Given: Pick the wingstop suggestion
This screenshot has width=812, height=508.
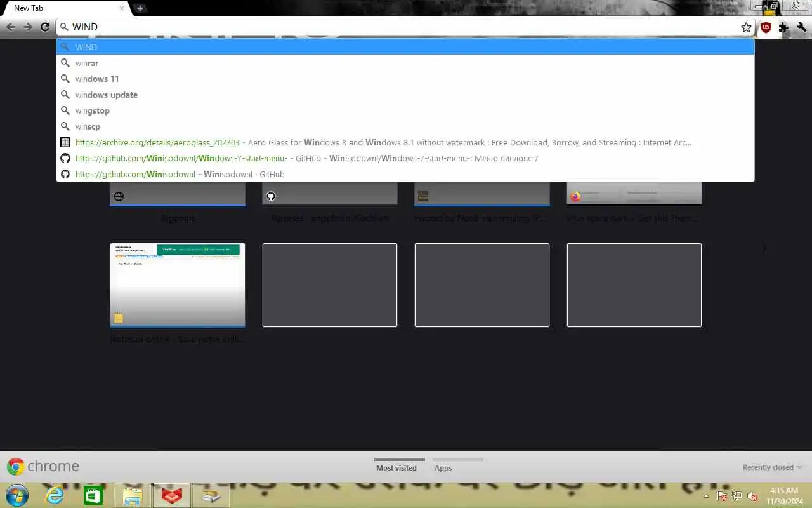Looking at the screenshot, I should [405, 110].
